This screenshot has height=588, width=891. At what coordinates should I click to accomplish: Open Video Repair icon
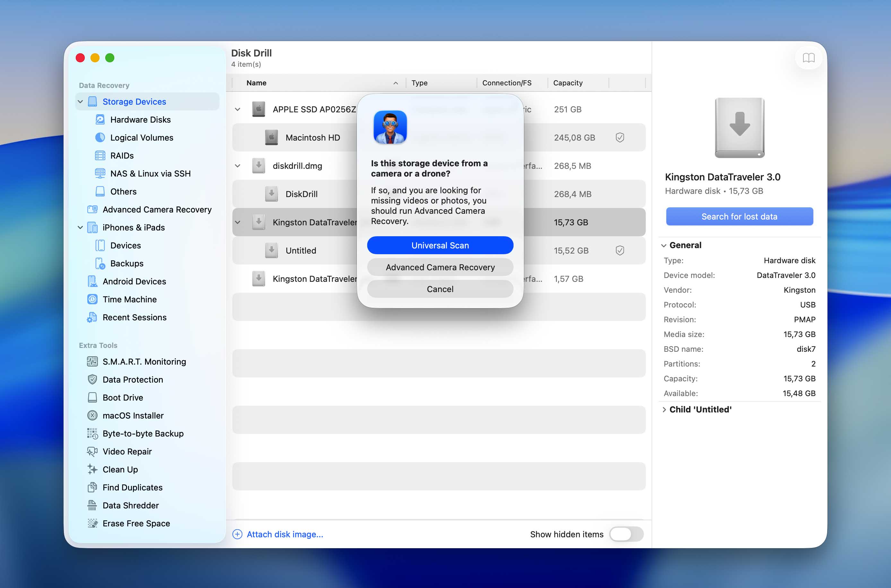92,452
